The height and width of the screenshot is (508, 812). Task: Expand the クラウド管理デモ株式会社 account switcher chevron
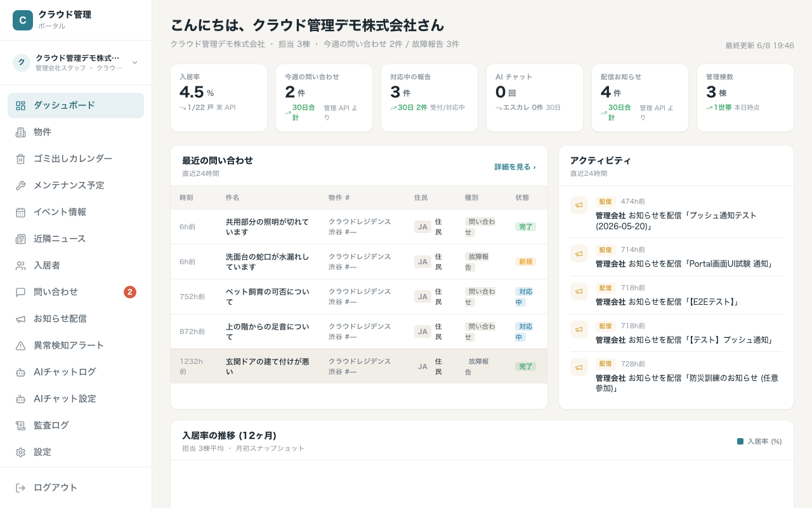tap(134, 62)
